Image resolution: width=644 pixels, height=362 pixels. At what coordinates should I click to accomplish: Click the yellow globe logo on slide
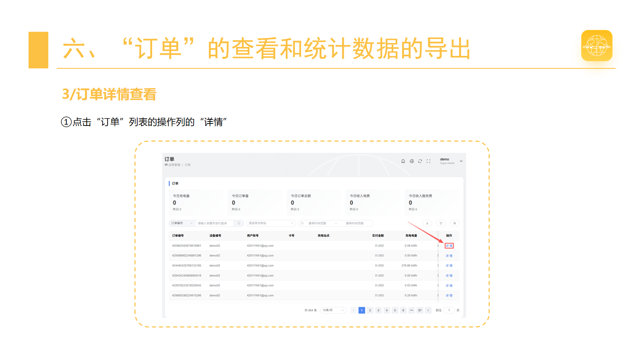pos(597,45)
